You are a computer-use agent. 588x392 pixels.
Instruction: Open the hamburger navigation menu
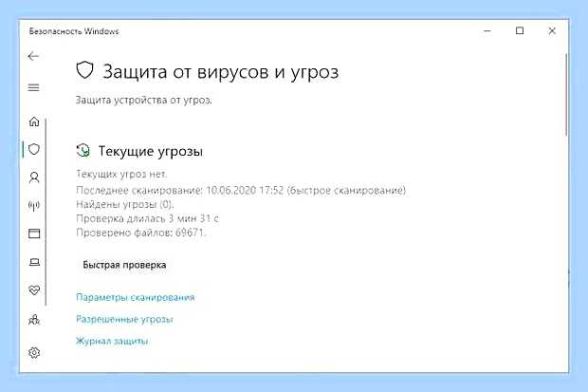coord(34,87)
